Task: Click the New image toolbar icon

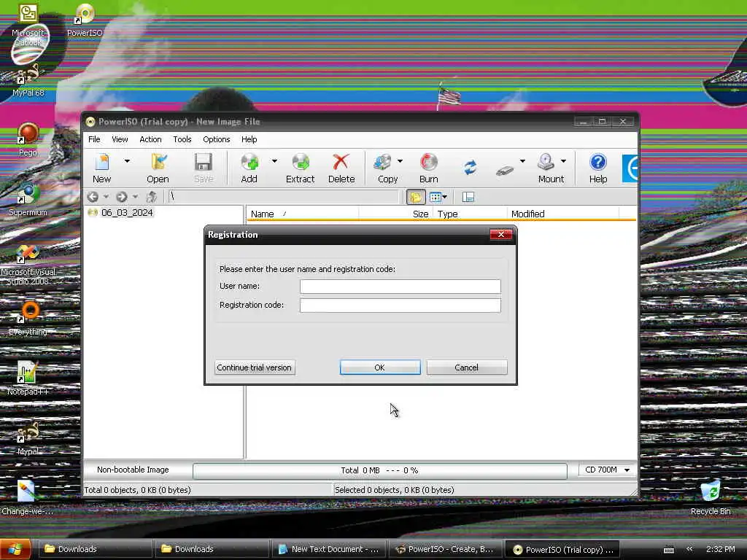Action: 102,168
